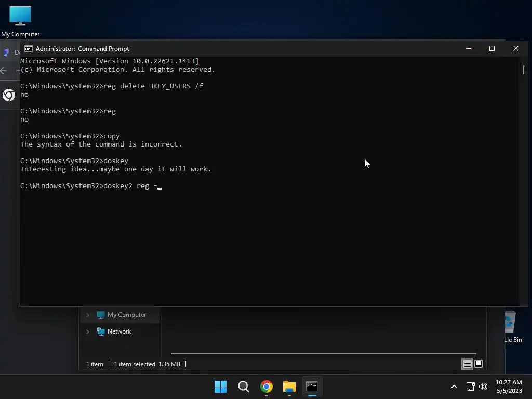532x399 pixels.
Task: Select Network in File Explorer sidebar
Action: point(121,331)
